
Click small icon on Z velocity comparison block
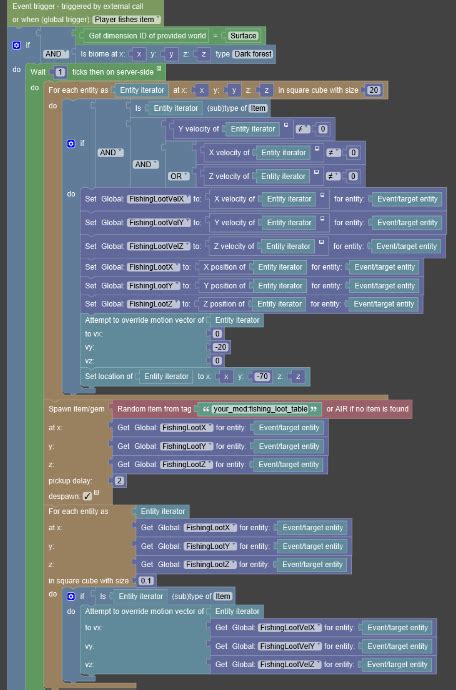316,172
